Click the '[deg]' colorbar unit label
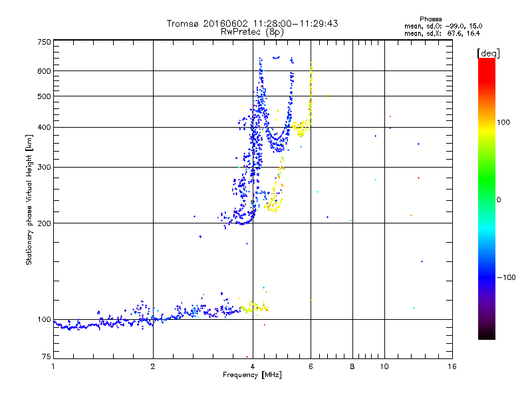Image resolution: width=532 pixels, height=399 pixels. click(x=488, y=53)
